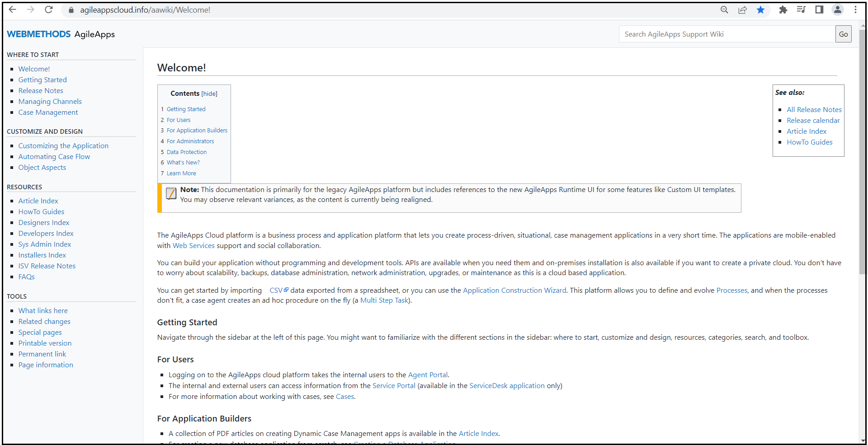Jump to contents item Data Protection
This screenshot has height=445, width=868.
[187, 152]
